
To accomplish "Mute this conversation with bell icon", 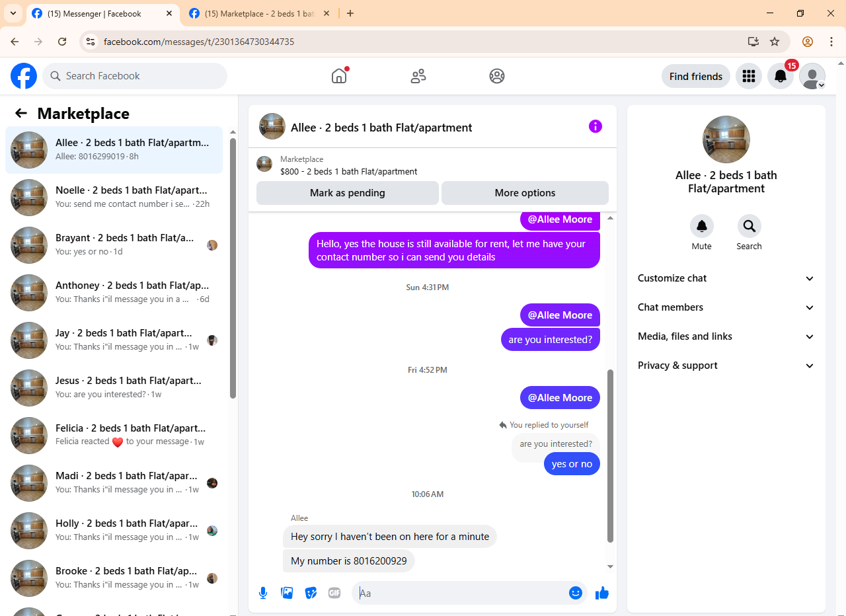I will tap(702, 226).
